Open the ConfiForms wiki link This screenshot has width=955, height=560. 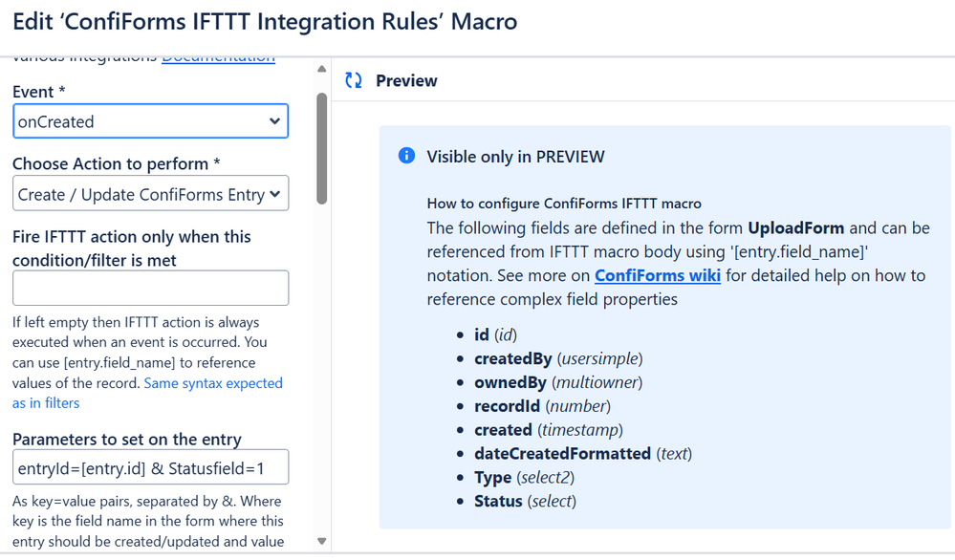[x=658, y=275]
